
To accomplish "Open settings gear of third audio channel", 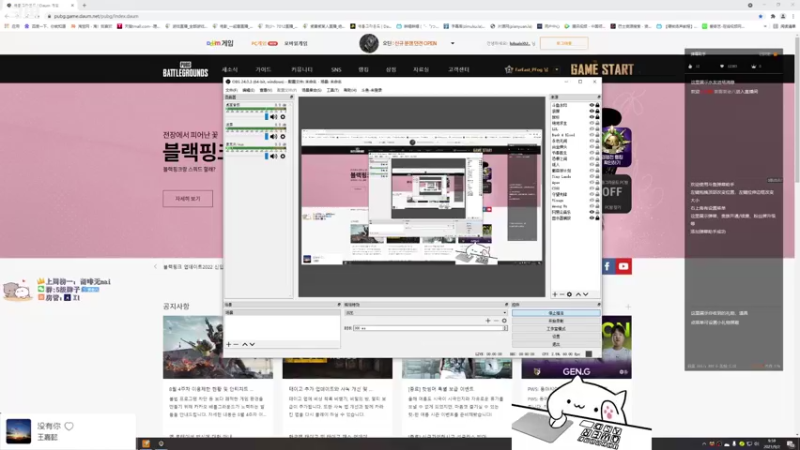I will point(283,156).
